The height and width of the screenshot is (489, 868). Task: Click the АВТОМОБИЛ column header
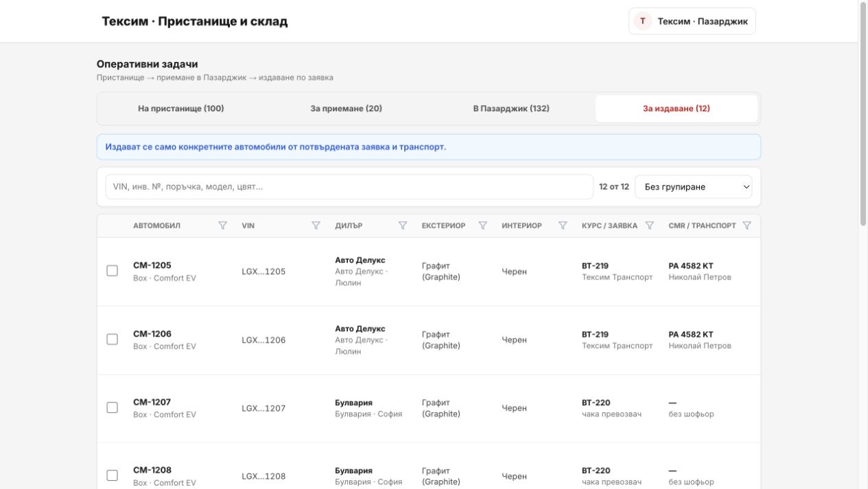coord(157,225)
